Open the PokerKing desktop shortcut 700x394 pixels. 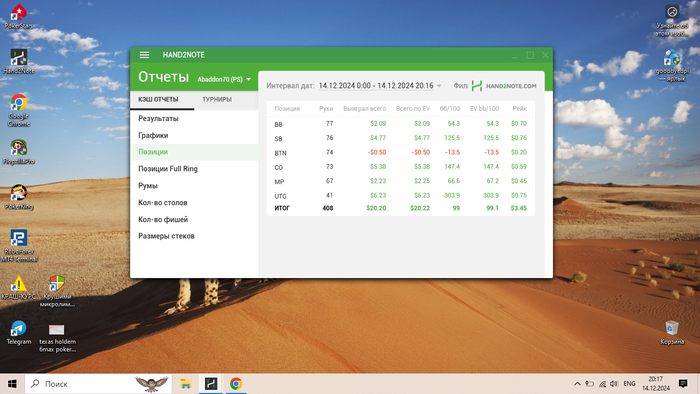click(19, 197)
